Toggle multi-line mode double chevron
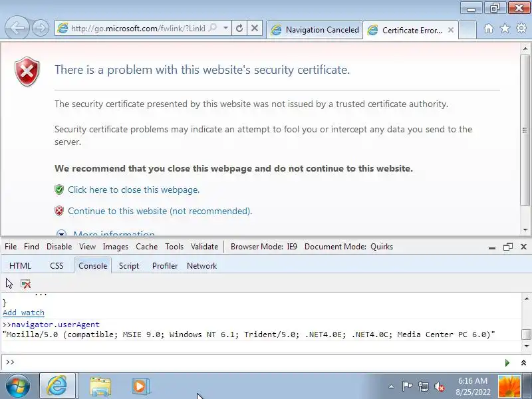 pos(523,362)
